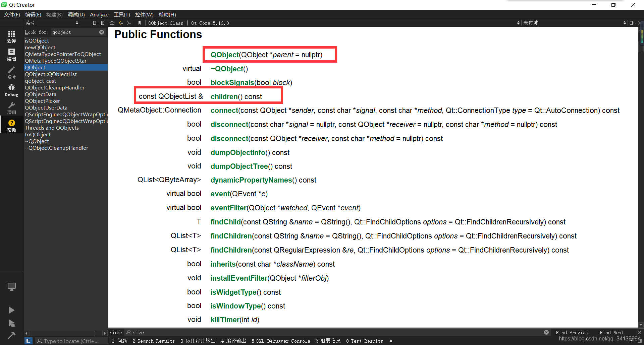Screen dimensions: 644x345
Task: Select QObject::QObjectList in index list
Action: click(x=66, y=74)
